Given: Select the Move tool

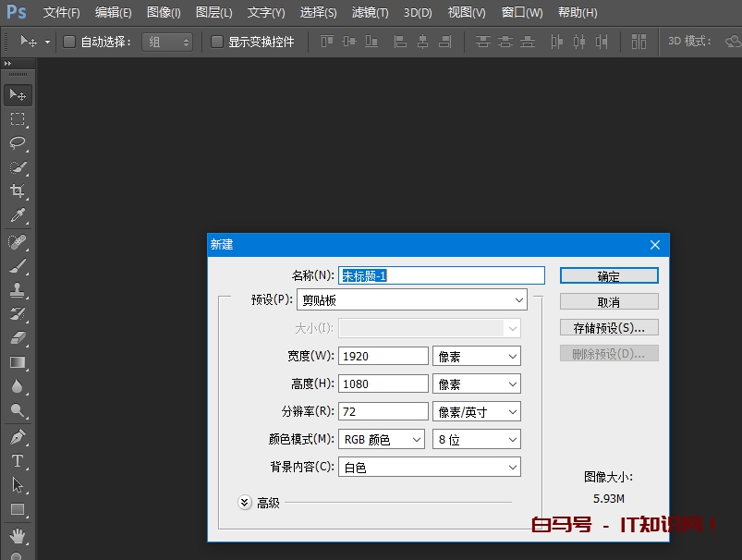Looking at the screenshot, I should coord(18,93).
